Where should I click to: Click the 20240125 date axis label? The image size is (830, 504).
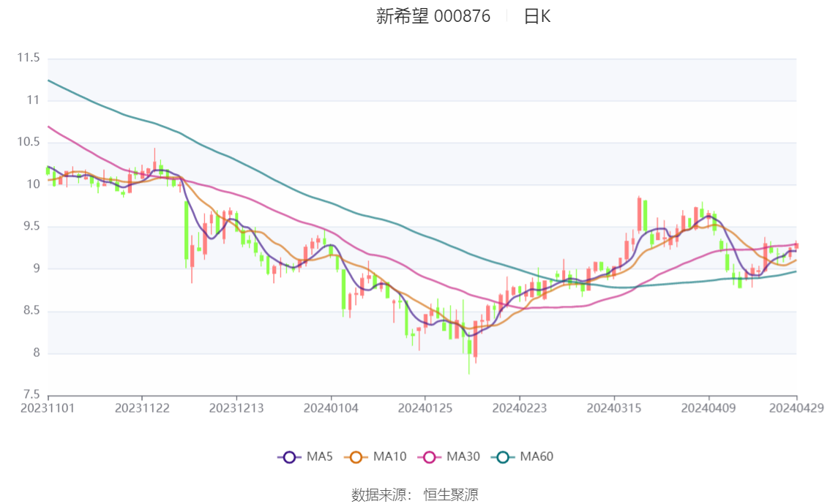(425, 408)
